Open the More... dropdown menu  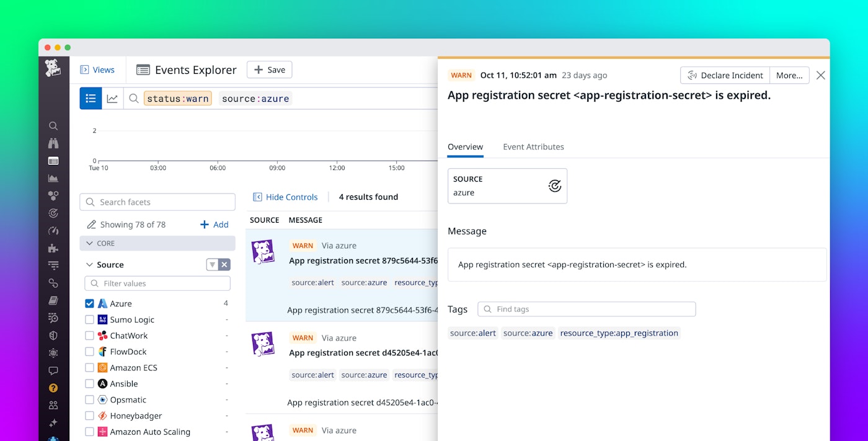coord(789,75)
